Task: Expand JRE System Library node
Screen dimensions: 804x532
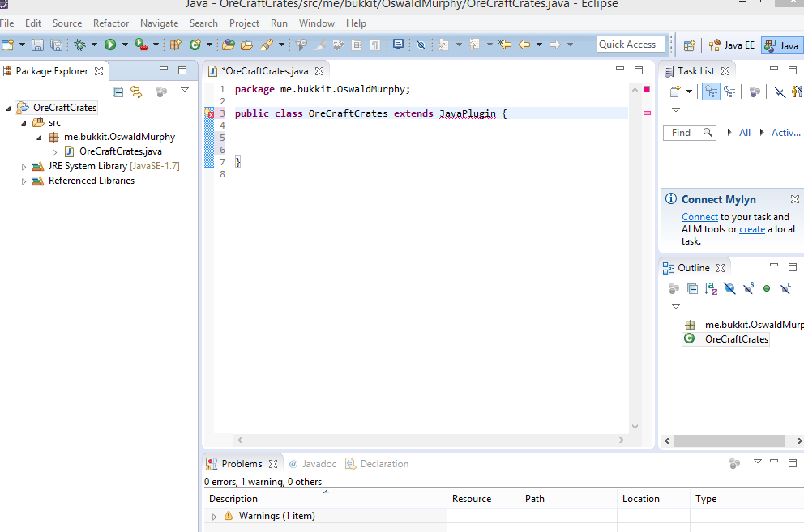Action: point(24,167)
